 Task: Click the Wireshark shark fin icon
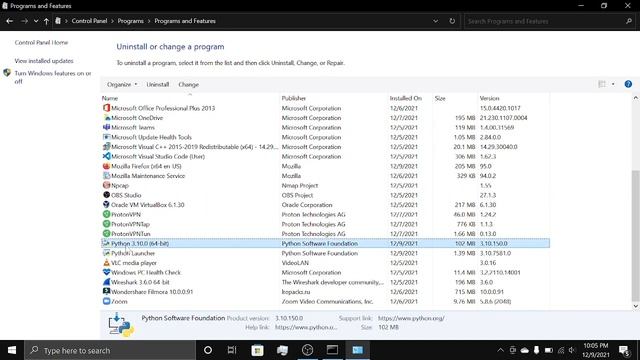106,282
